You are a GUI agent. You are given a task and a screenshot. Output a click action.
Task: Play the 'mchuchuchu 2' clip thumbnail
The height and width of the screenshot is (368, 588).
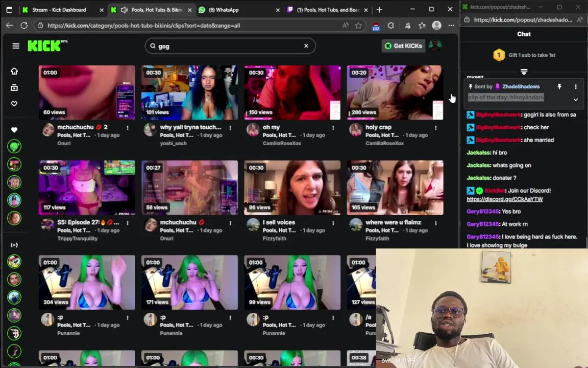87,93
